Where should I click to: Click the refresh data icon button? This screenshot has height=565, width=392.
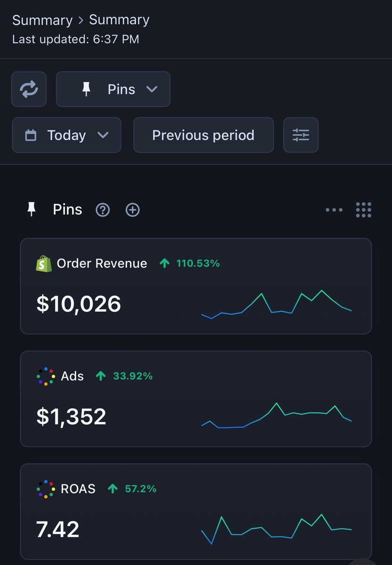tap(29, 89)
